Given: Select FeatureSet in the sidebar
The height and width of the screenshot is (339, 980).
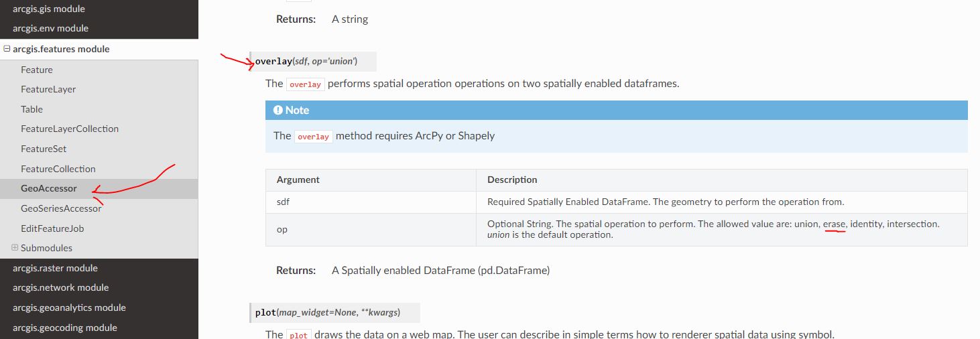Looking at the screenshot, I should pyautogui.click(x=44, y=149).
